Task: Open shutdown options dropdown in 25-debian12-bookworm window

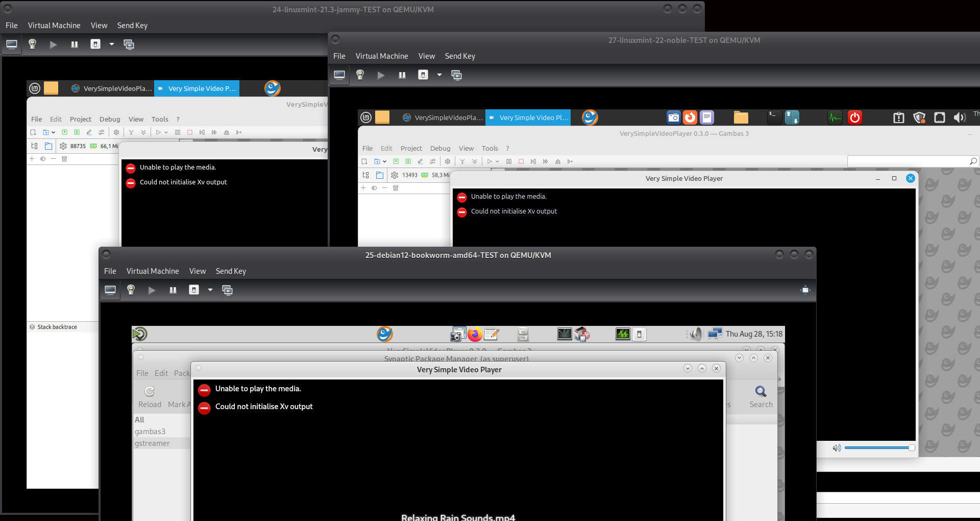Action: coord(210,290)
